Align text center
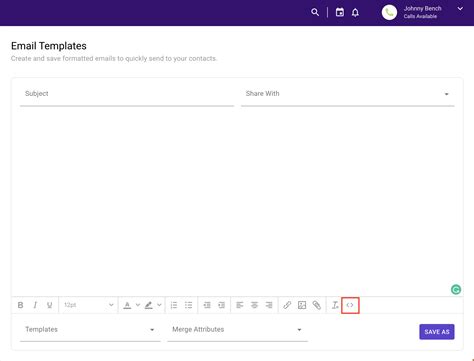The image size is (474, 361). coord(254,305)
